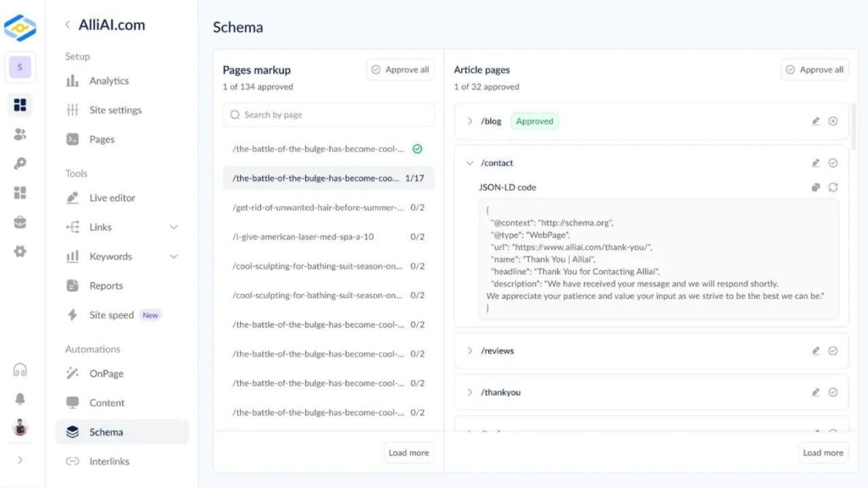Click the settings gear in left rail

coord(19,251)
